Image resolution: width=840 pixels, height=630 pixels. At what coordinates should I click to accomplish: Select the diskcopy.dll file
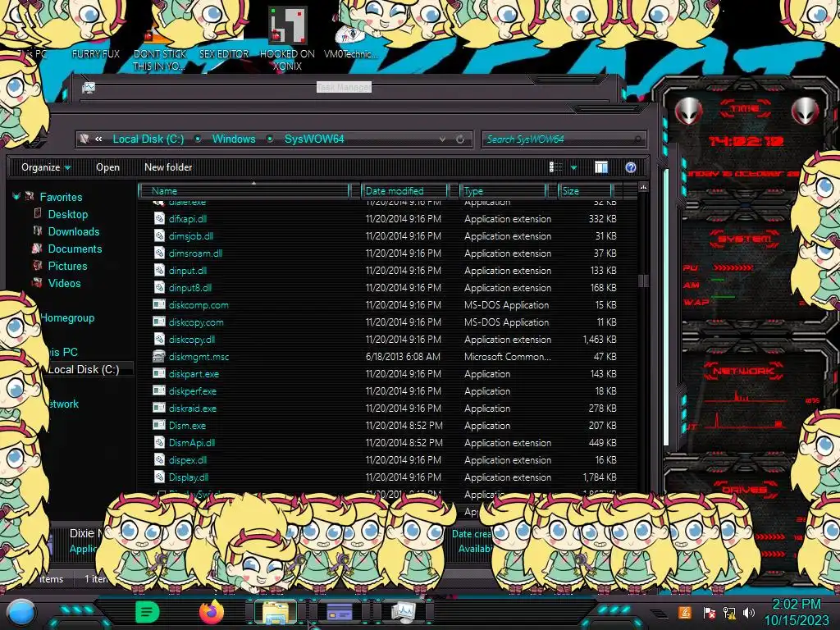(x=192, y=339)
